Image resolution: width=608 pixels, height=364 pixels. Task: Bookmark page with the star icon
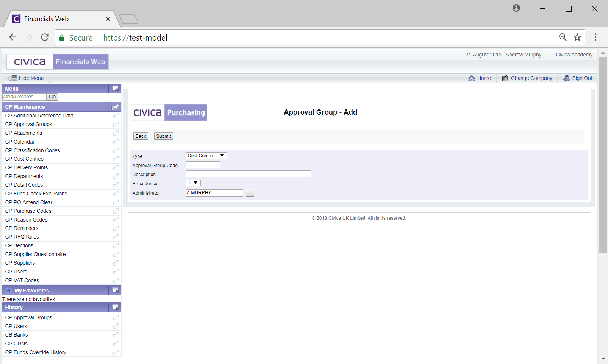point(577,37)
